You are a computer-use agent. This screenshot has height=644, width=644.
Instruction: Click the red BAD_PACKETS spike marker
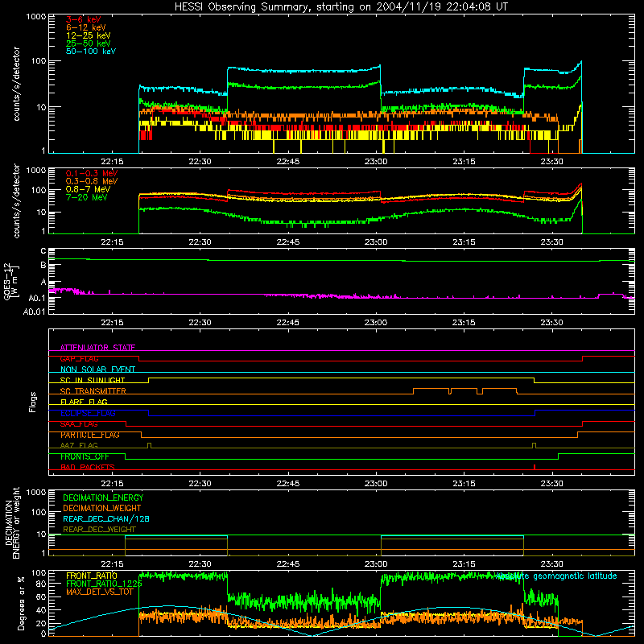[x=535, y=467]
